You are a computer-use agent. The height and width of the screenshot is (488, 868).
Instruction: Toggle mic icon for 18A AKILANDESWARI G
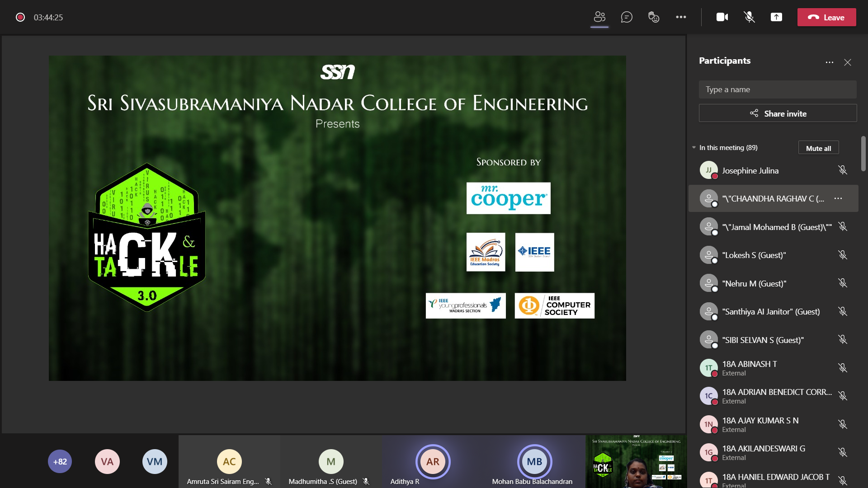tap(843, 453)
